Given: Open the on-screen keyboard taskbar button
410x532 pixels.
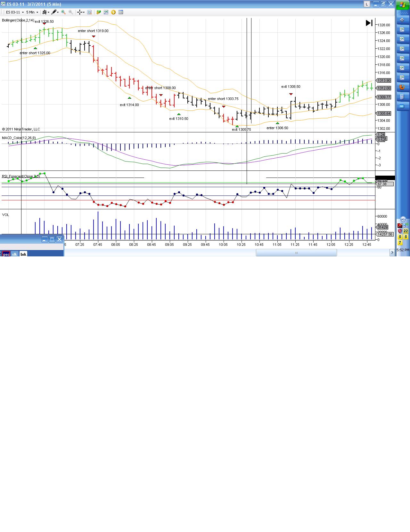Looking at the screenshot, I should point(403,106).
